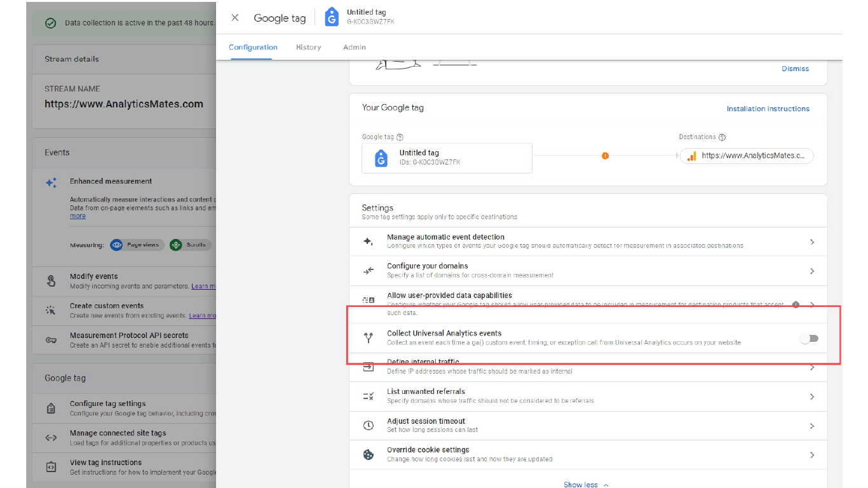Click Manage automatic event detection sparkle icon
Image resolution: width=868 pixels, height=488 pixels.
[368, 241]
